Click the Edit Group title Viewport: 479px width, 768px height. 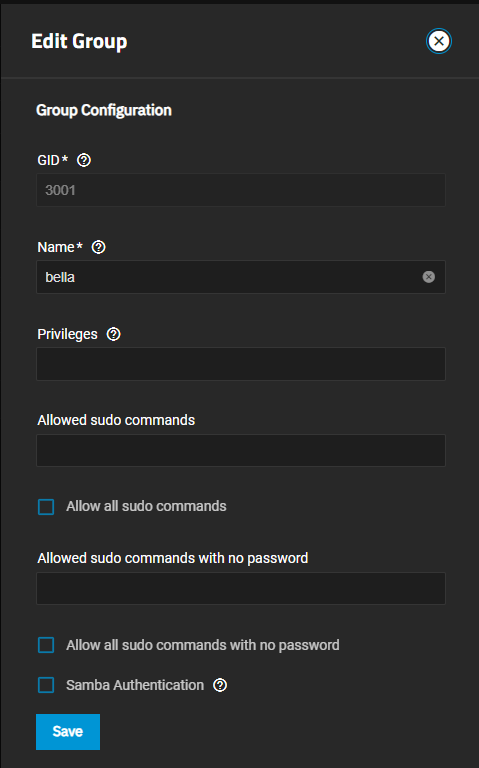[79, 42]
